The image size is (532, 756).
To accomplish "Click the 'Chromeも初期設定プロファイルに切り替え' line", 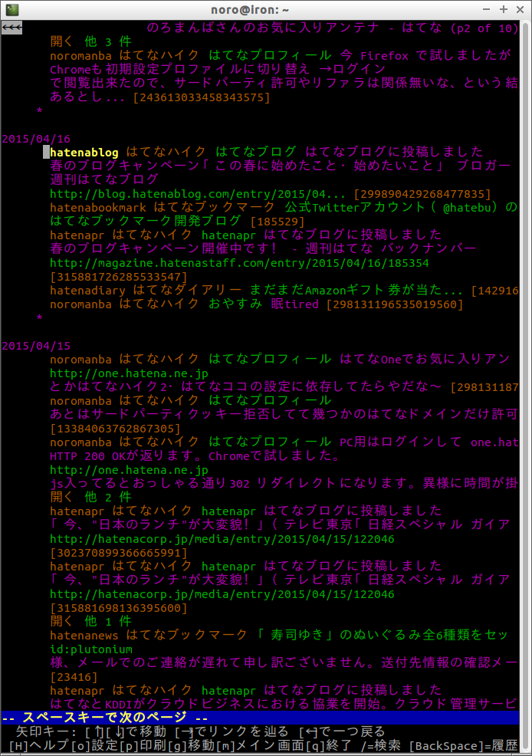I will (x=218, y=70).
